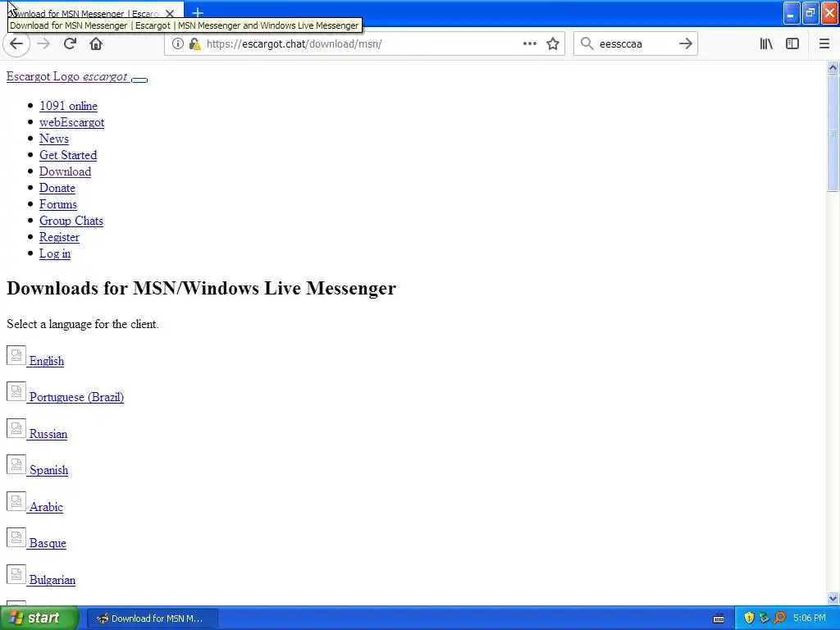The height and width of the screenshot is (630, 840).
Task: Go to Group Chats
Action: point(71,221)
